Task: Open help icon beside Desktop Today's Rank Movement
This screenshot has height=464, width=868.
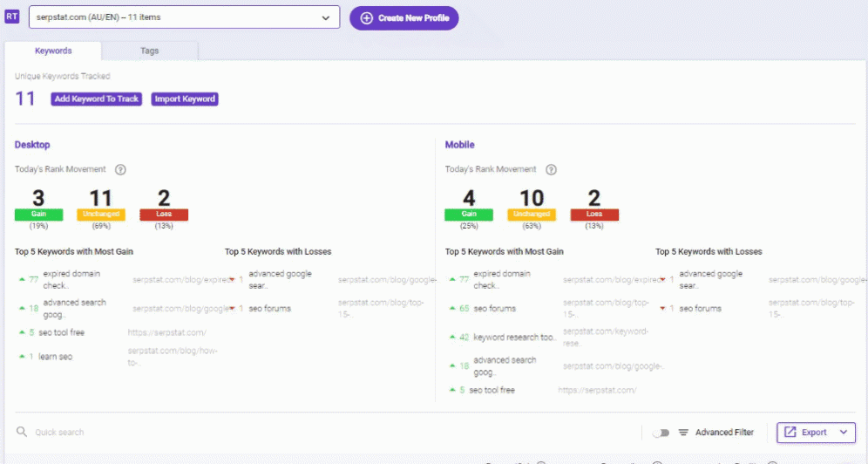Action: 120,169
